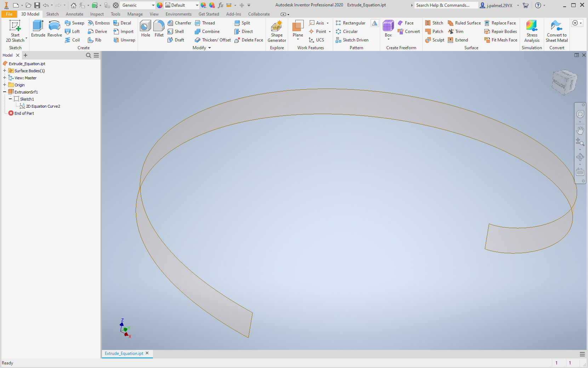Select the Stitch surface tool
588x368 pixels.
pos(434,23)
